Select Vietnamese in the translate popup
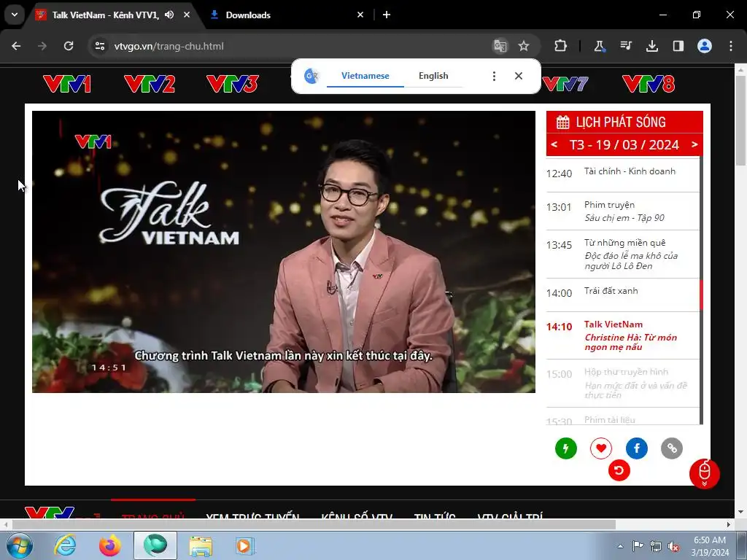Image resolution: width=747 pixels, height=560 pixels. (x=365, y=76)
